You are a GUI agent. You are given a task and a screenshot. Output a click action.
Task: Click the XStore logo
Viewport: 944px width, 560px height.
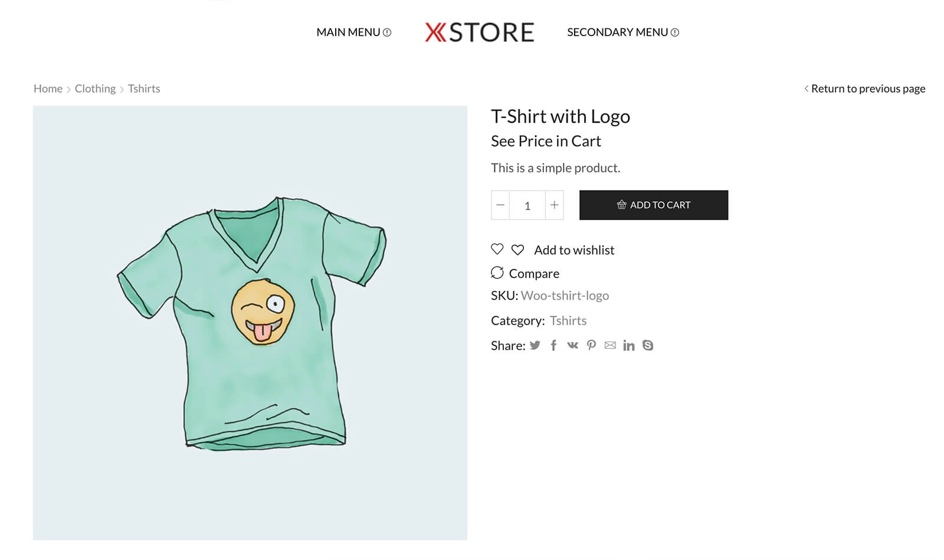pos(479,32)
